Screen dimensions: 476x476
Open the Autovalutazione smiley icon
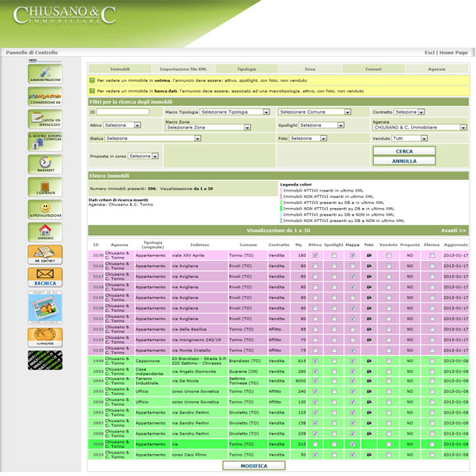coord(45,210)
